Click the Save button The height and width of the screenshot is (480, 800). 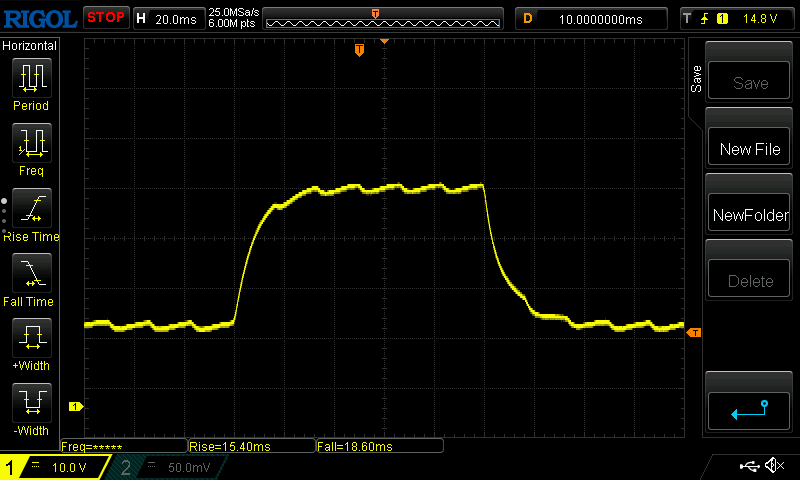749,81
